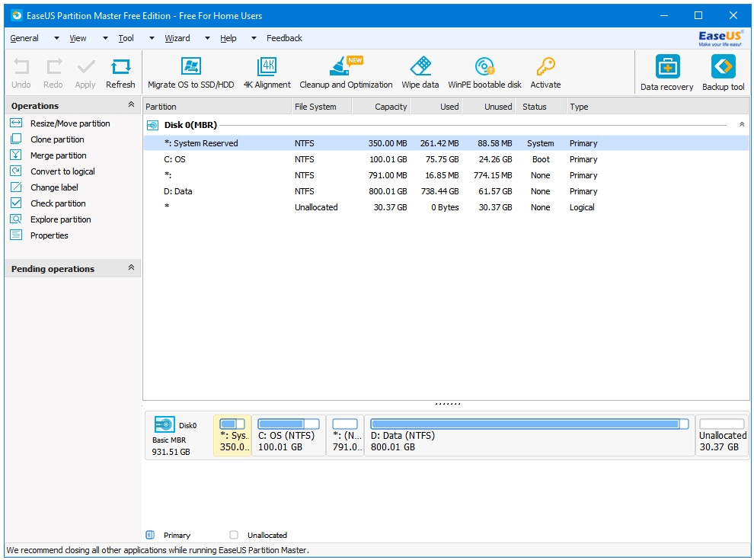Sort by Status column header

[542, 107]
